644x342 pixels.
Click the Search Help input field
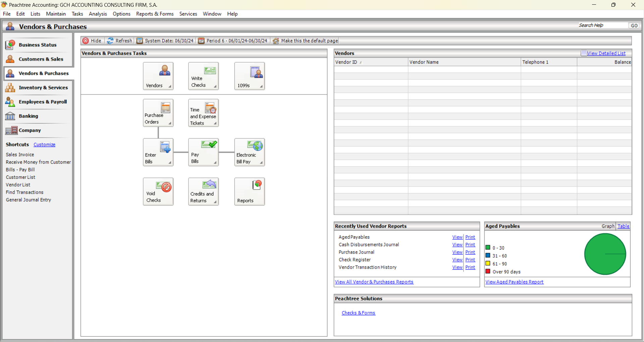(x=603, y=25)
